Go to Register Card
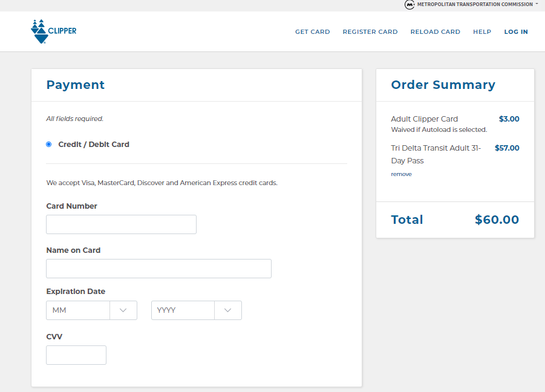 370,31
